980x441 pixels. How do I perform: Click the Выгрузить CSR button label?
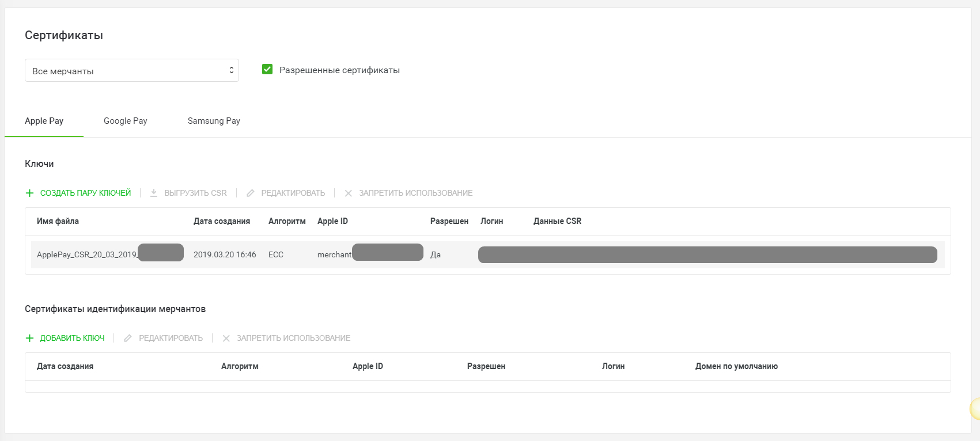point(195,193)
